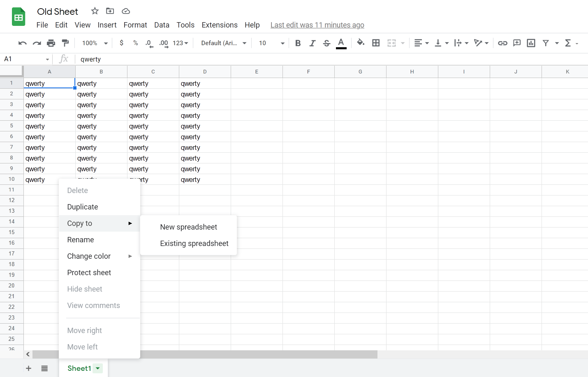This screenshot has height=377, width=588.
Task: Choose Duplicate from the sheet menu
Action: (100, 207)
